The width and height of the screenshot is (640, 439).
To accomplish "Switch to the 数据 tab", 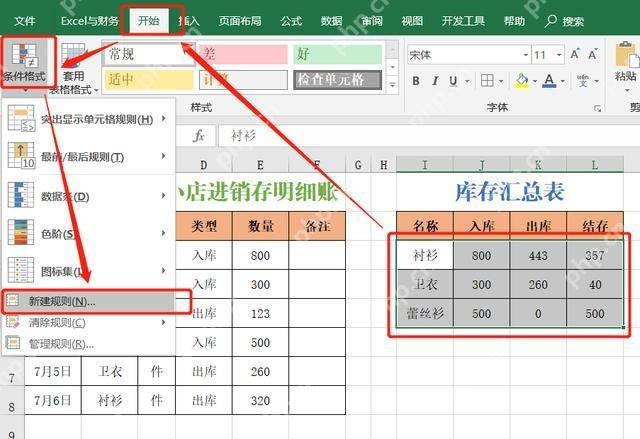I will 331,21.
